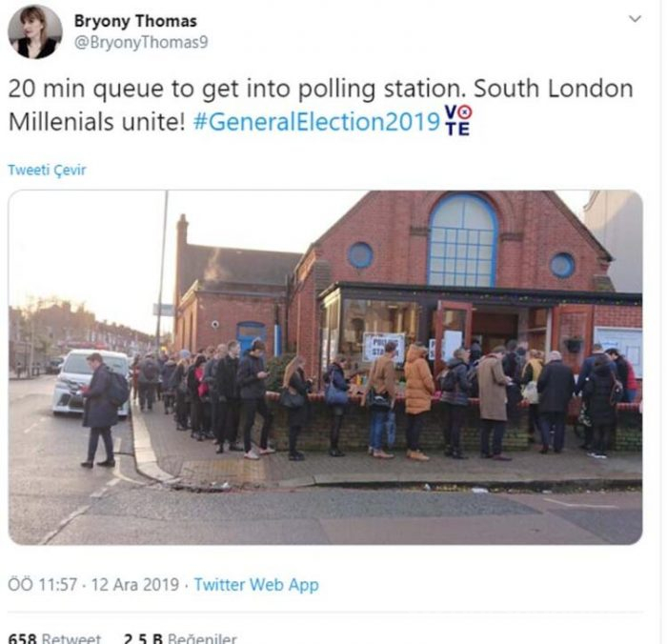
Task: Open Bryony Thomas profile picture
Action: coord(35,31)
